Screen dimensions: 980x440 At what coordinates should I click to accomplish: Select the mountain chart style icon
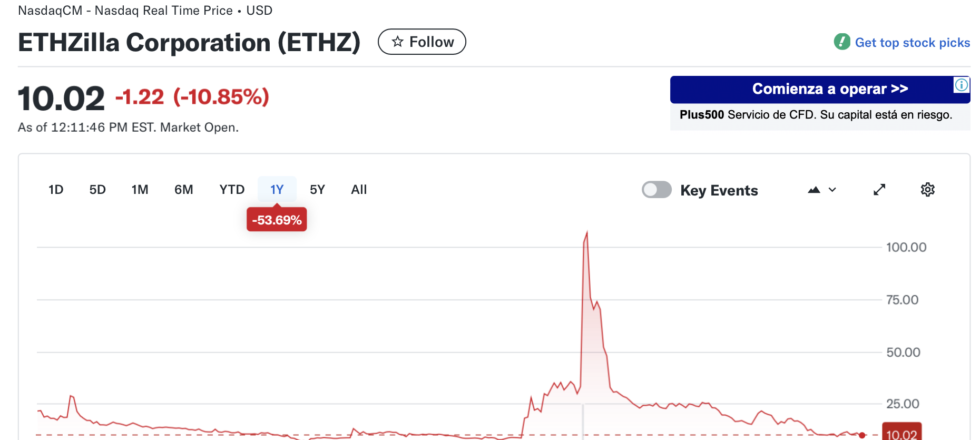[813, 189]
